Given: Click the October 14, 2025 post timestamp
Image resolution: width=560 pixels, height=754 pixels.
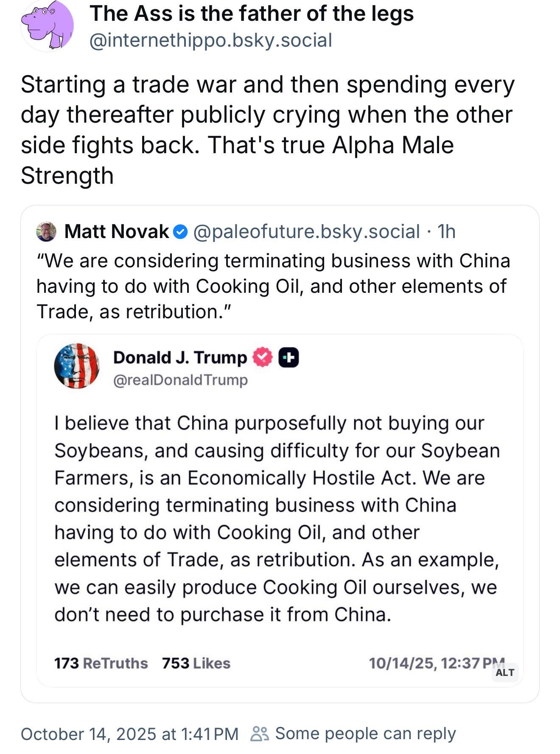Looking at the screenshot, I should pos(129,734).
